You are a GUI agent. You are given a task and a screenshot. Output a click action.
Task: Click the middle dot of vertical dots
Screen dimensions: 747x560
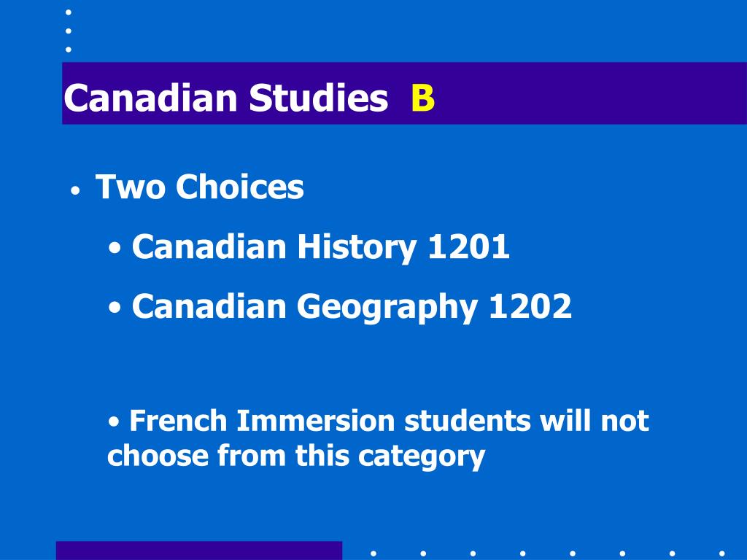pos(68,31)
